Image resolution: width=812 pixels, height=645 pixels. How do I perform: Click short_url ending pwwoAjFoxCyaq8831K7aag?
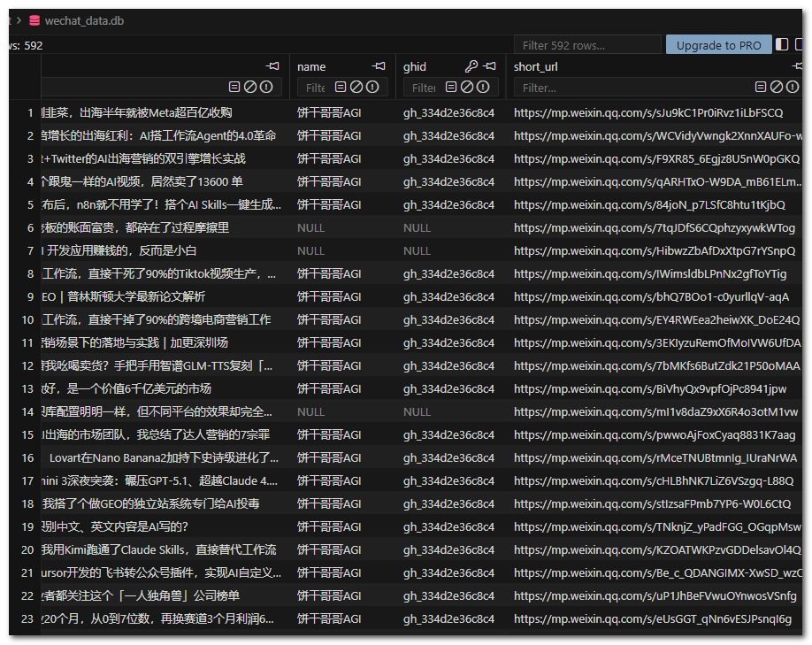[x=655, y=434]
